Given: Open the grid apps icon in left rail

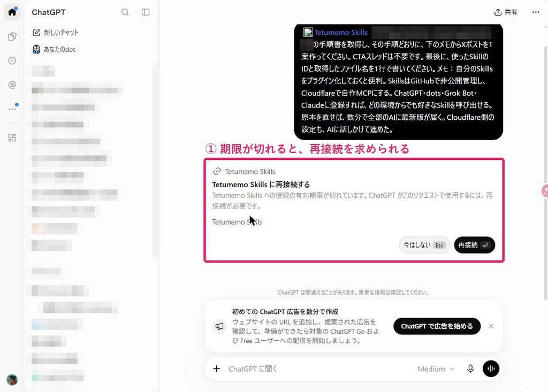Looking at the screenshot, I should (x=12, y=137).
